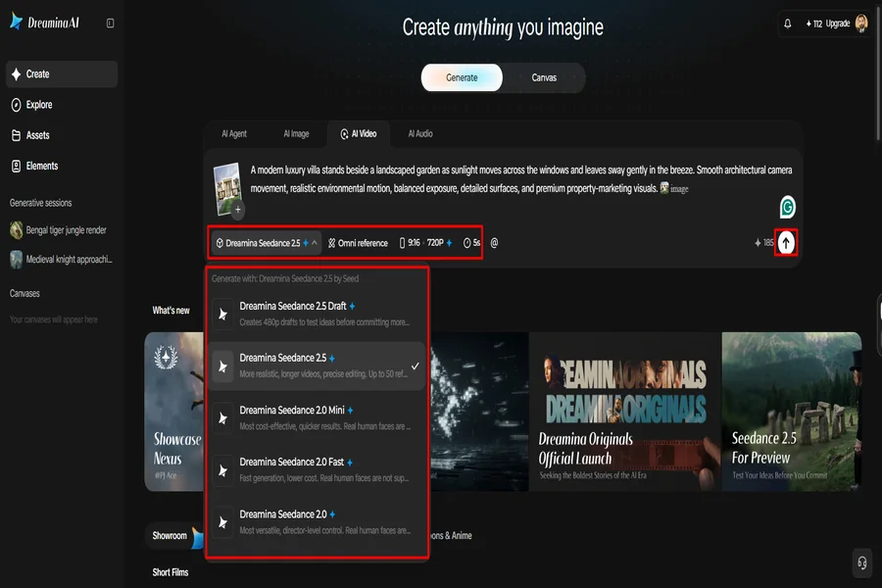Choose Dreamina Seedance 2.0 Fast model
This screenshot has width=882, height=588.
tap(317, 469)
